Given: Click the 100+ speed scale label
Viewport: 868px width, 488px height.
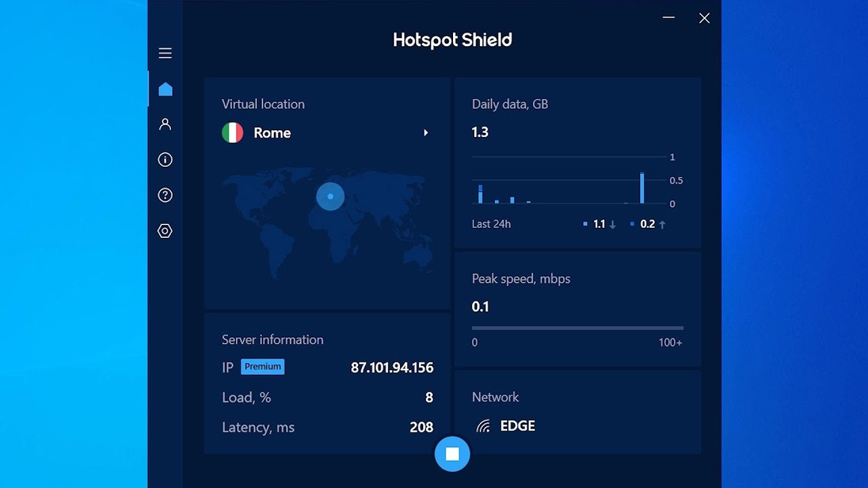Looking at the screenshot, I should [x=671, y=343].
